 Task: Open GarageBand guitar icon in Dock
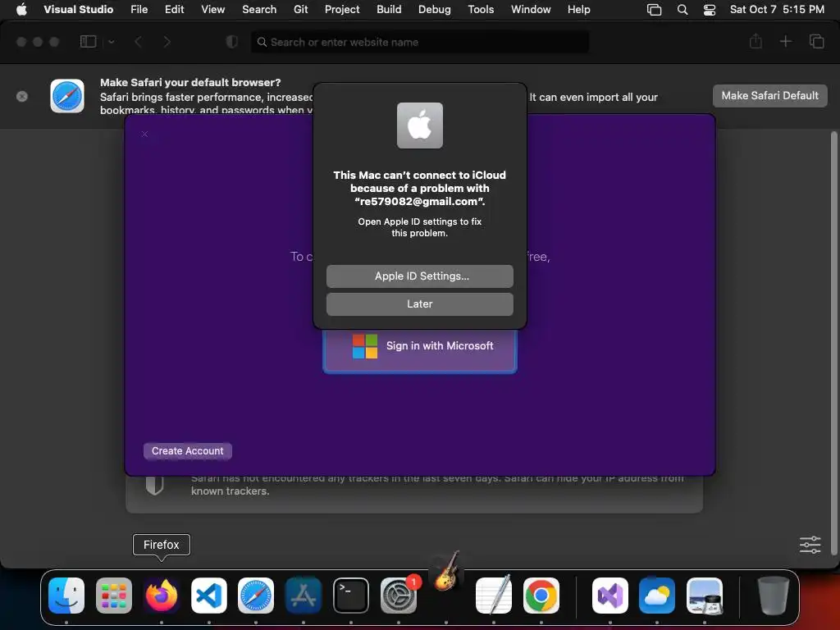[x=446, y=571]
